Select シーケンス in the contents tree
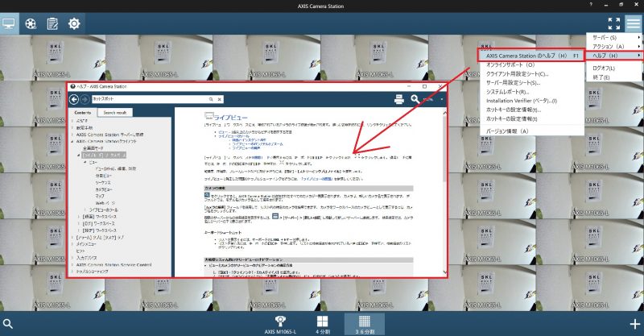This screenshot has width=644, height=336. click(103, 183)
